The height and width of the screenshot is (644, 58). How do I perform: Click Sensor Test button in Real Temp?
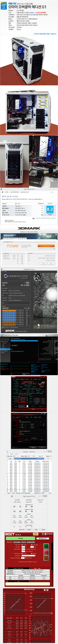22,529
